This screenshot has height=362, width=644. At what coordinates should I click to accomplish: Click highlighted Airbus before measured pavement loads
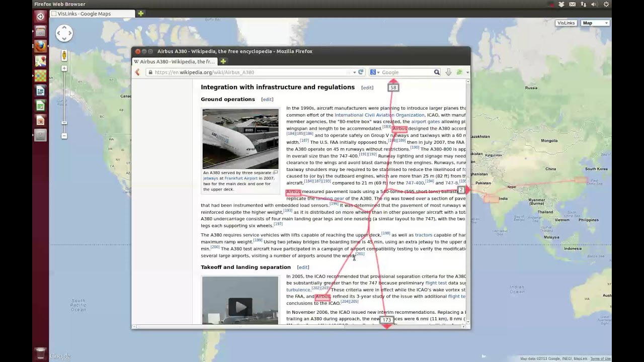tap(293, 192)
